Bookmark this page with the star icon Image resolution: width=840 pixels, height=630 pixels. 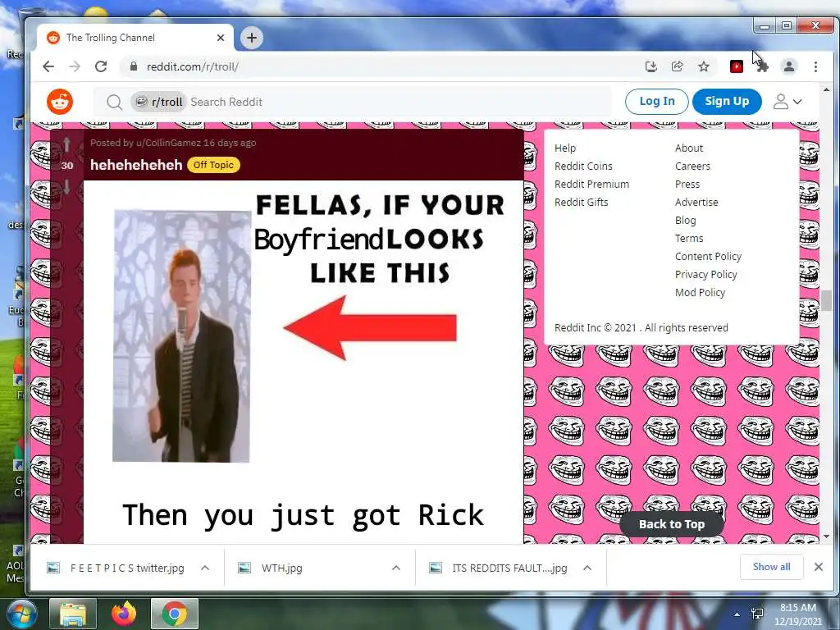pyautogui.click(x=703, y=66)
